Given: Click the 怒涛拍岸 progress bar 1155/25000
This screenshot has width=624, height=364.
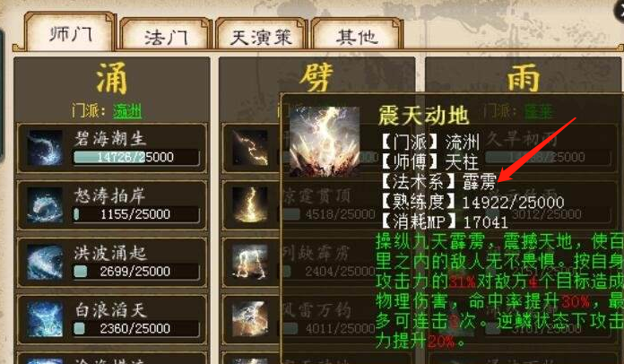Looking at the screenshot, I should (136, 214).
